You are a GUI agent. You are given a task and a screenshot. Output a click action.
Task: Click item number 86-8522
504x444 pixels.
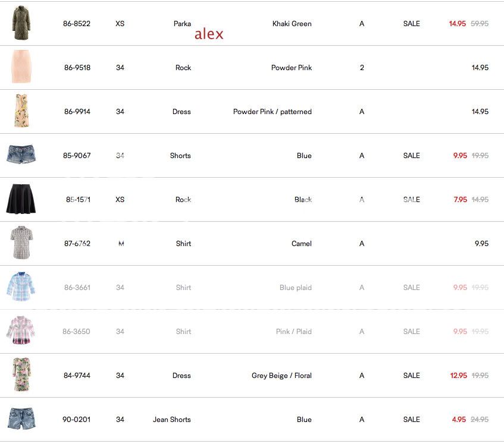[x=77, y=24]
